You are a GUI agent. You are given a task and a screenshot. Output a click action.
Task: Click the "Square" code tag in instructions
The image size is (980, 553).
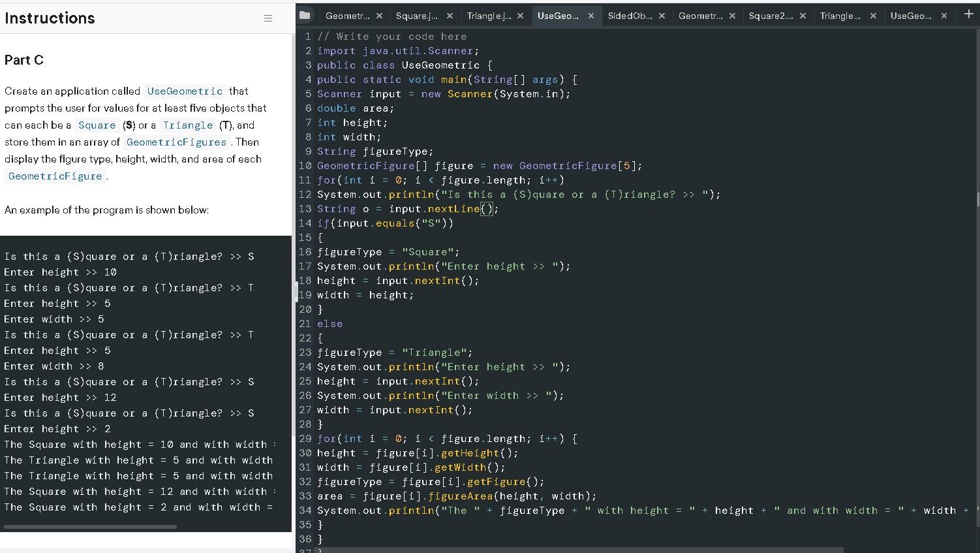pyautogui.click(x=97, y=125)
